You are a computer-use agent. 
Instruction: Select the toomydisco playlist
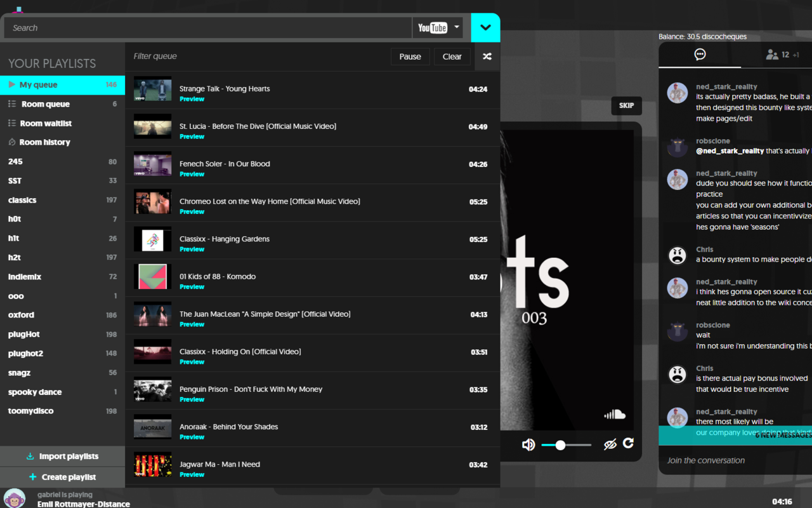62,411
